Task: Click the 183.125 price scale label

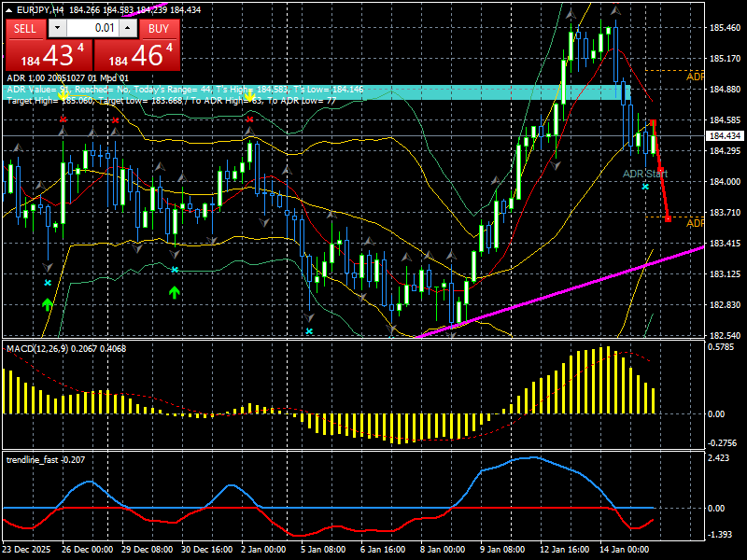Action: [x=726, y=273]
